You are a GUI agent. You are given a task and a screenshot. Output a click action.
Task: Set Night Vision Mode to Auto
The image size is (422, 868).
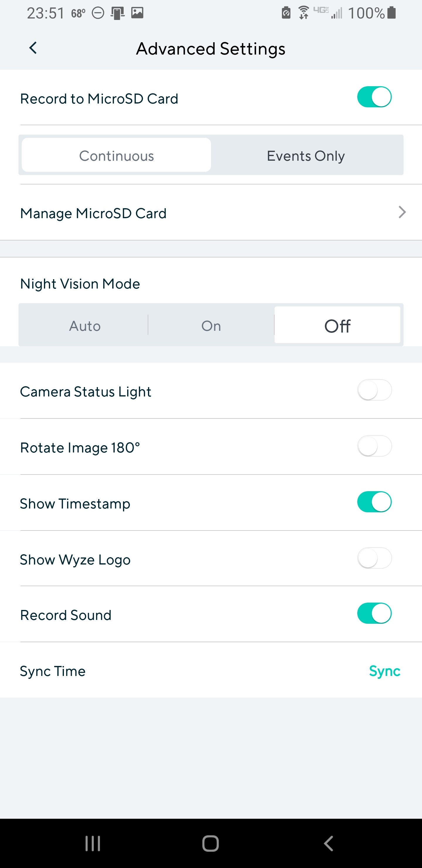[84, 325]
